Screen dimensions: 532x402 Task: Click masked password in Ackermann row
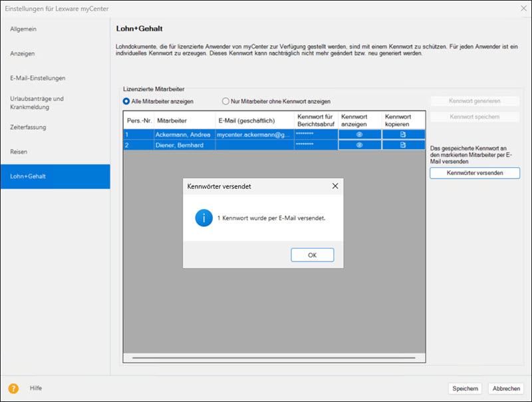coord(317,134)
